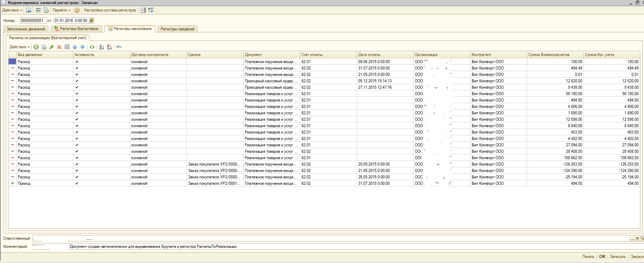Click the Счет оплаты column header
Screen dimensions: 644x263
pos(328,55)
